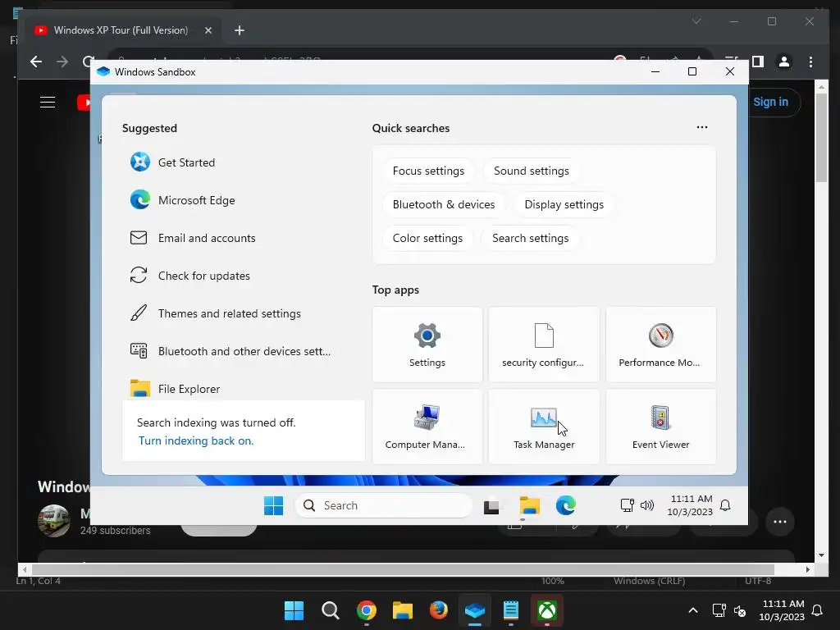840x630 pixels.
Task: Open YouTube hamburger guide menu
Action: click(48, 102)
